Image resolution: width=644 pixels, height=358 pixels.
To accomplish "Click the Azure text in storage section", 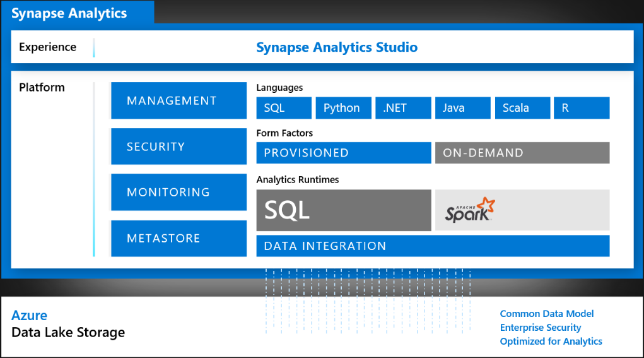I will point(29,315).
